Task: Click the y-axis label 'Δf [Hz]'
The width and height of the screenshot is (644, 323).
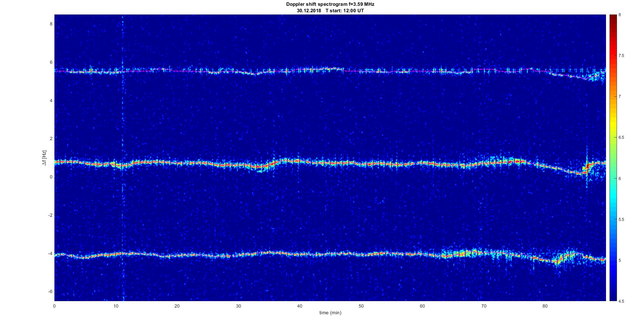Action: 44,158
